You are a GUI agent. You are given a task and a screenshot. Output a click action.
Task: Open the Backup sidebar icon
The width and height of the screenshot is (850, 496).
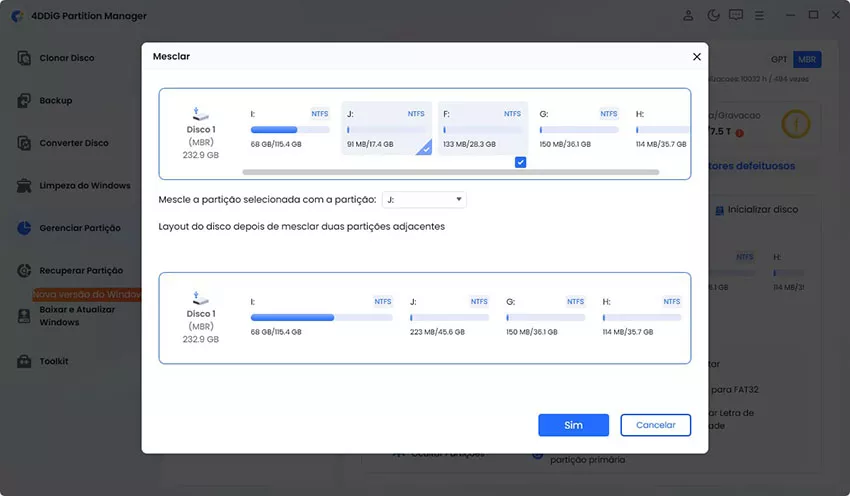pos(24,100)
